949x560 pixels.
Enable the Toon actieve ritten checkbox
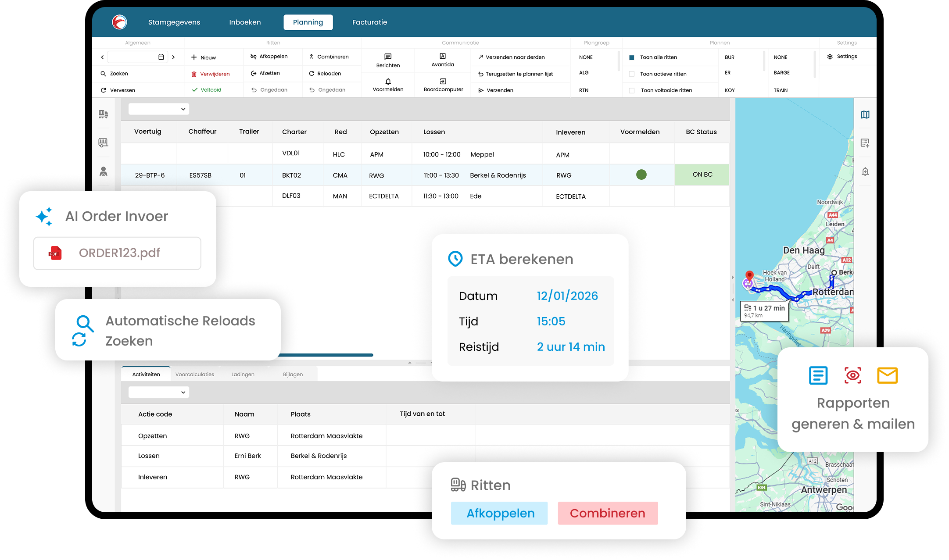point(632,74)
